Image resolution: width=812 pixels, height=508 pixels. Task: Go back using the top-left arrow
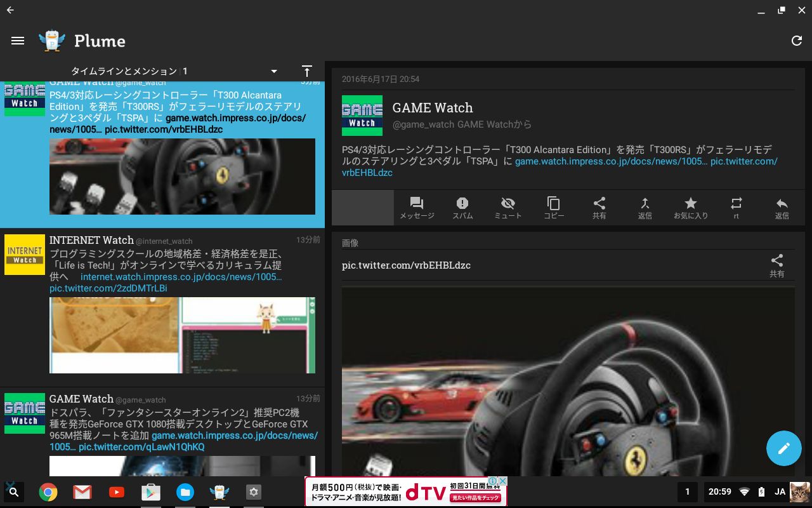coord(10,10)
